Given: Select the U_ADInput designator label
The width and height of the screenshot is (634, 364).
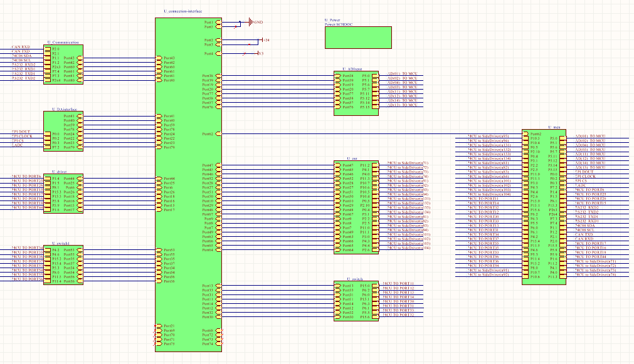Looking at the screenshot, I should (x=352, y=69).
